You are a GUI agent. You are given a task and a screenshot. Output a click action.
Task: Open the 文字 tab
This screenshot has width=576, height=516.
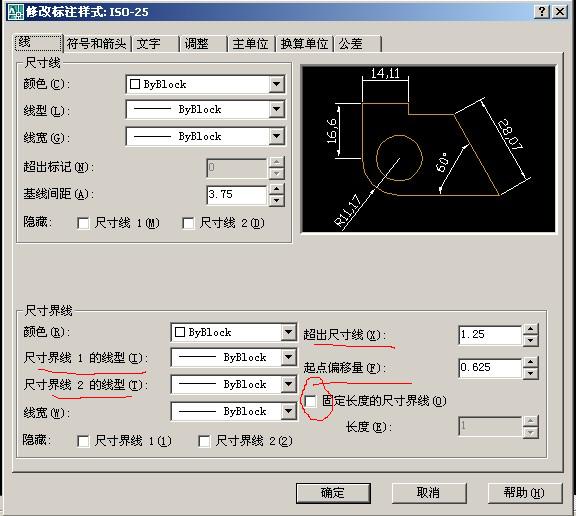click(x=155, y=44)
